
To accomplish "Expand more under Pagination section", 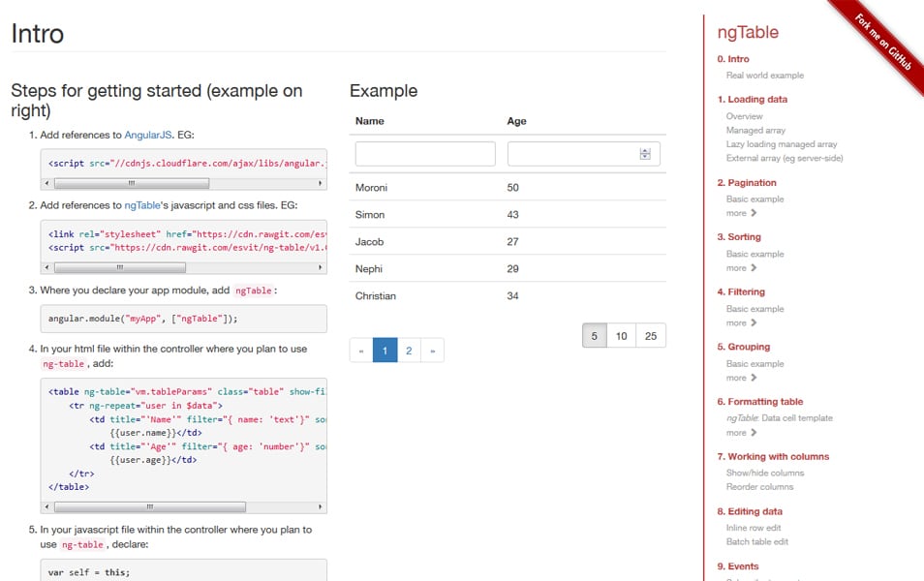I will click(x=741, y=213).
